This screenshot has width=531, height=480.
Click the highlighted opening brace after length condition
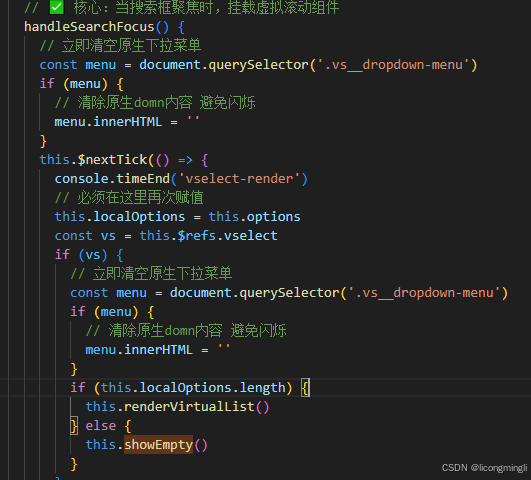(305, 388)
